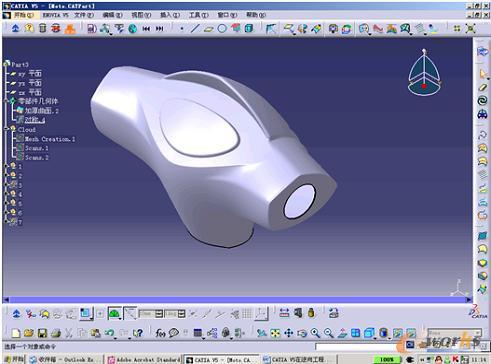Open the 窗口 (Window) menu
This screenshot has width=491, height=364.
click(227, 15)
